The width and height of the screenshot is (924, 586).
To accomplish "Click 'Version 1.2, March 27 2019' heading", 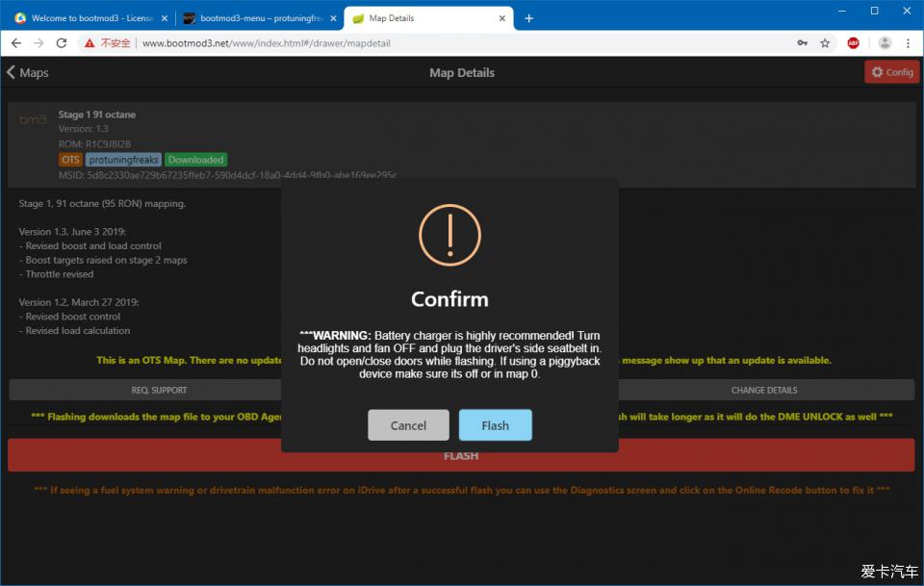I will [x=79, y=302].
